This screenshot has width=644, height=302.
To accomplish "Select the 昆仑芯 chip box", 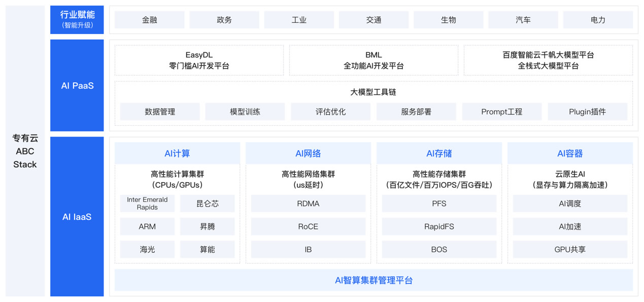I will pos(208,204).
